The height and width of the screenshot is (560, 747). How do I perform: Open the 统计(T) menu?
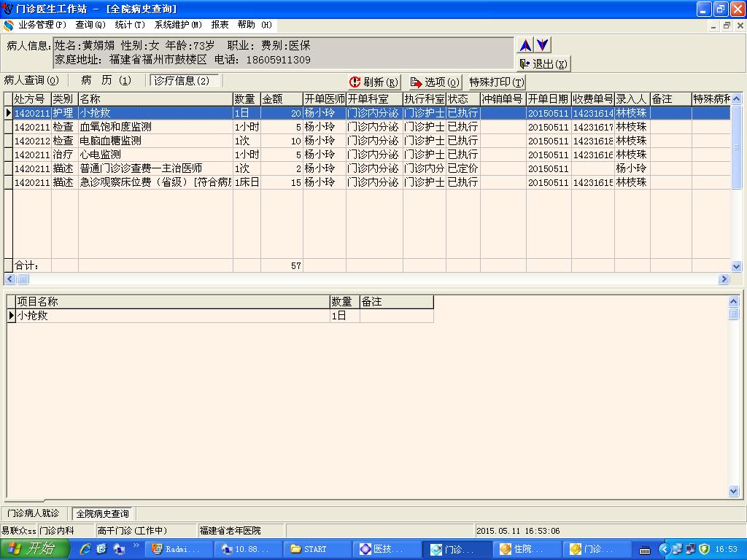[x=130, y=25]
